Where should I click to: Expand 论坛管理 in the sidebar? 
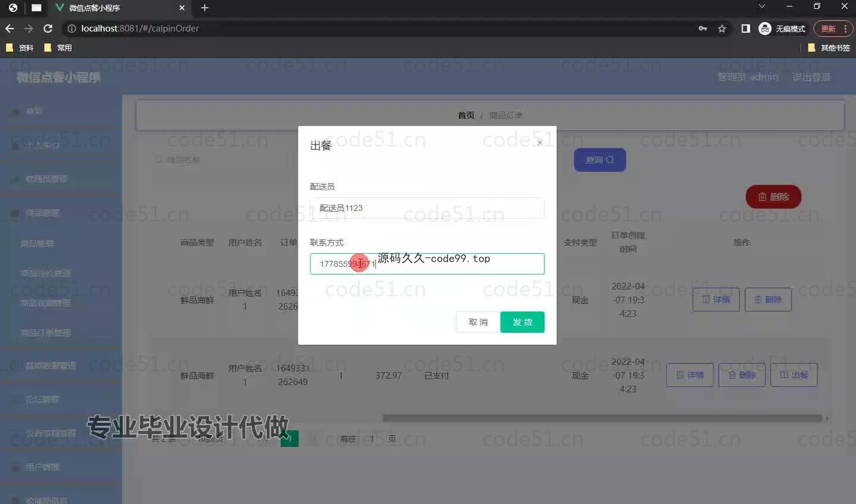[x=61, y=399]
